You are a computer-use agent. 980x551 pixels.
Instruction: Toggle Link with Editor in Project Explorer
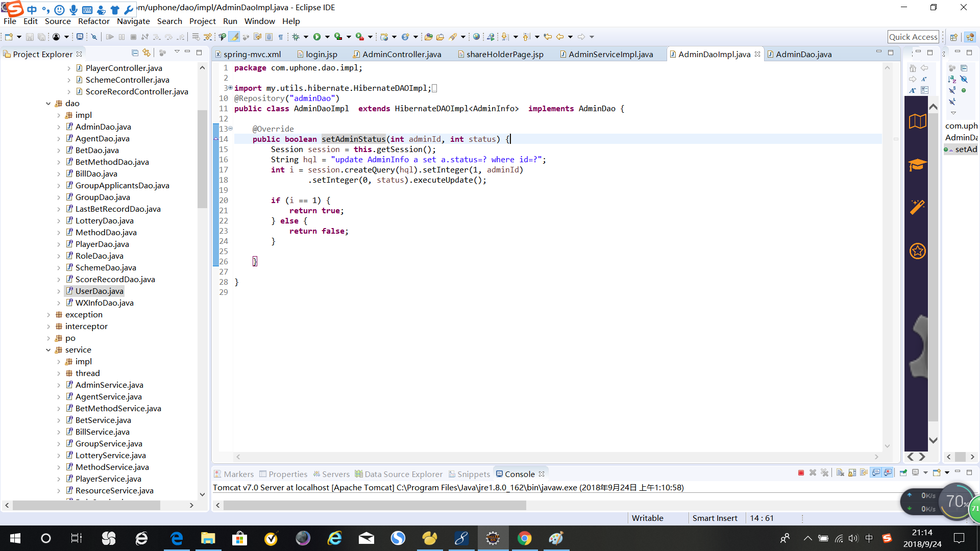(147, 53)
